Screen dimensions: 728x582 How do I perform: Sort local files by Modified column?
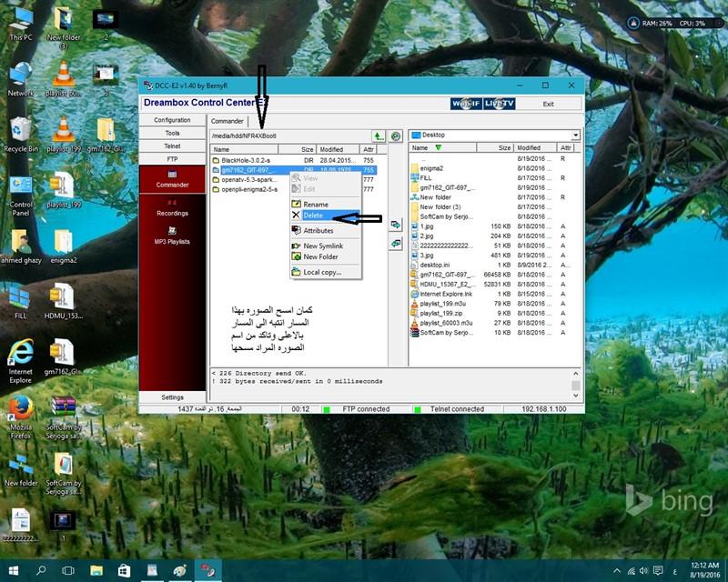point(535,147)
